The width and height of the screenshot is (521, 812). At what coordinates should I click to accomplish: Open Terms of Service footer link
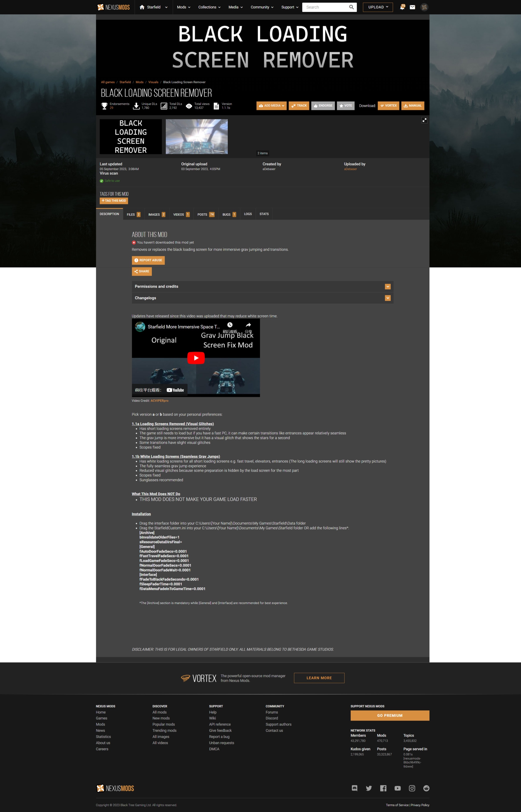397,805
